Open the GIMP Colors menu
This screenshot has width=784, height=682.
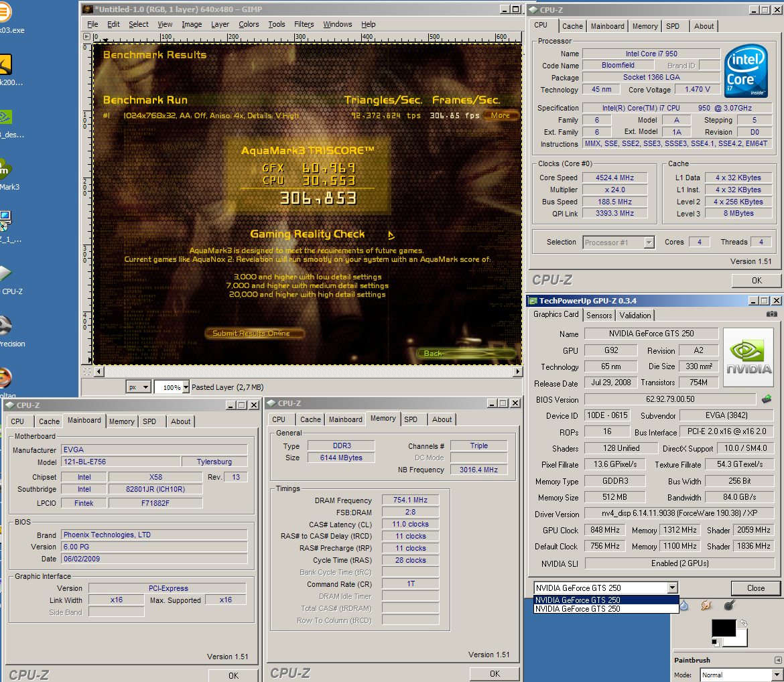pyautogui.click(x=249, y=24)
